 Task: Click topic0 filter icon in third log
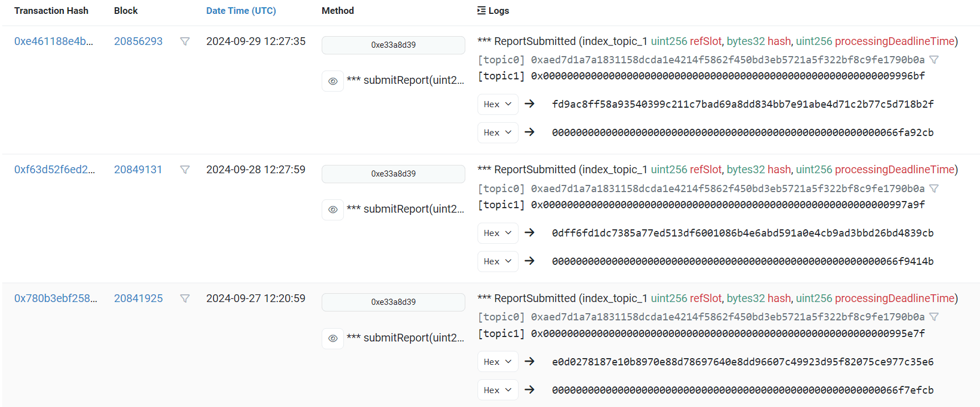(x=934, y=317)
